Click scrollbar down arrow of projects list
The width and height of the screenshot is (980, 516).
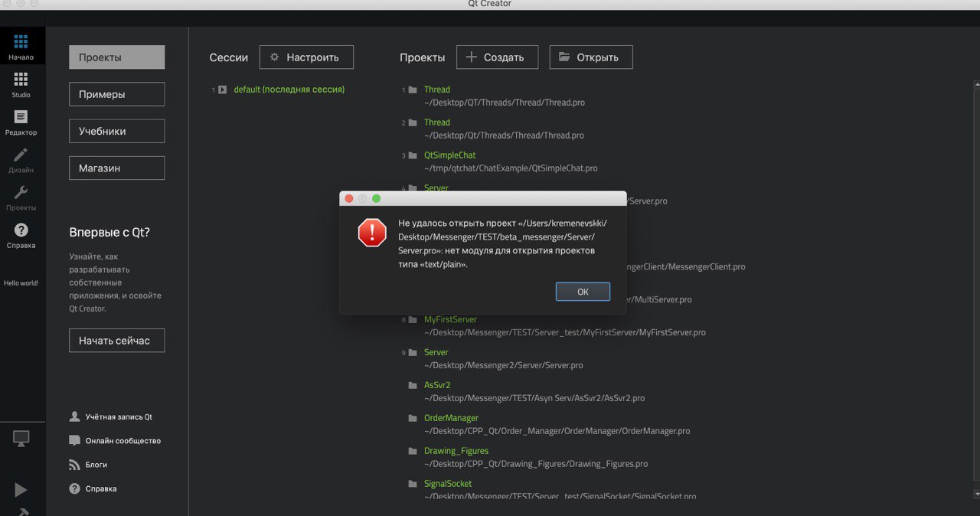(x=976, y=495)
